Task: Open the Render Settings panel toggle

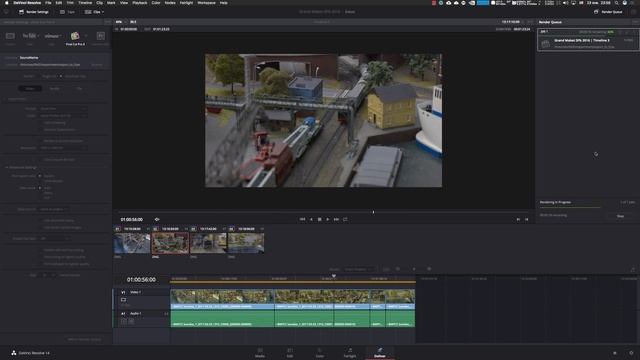Action: [33, 12]
